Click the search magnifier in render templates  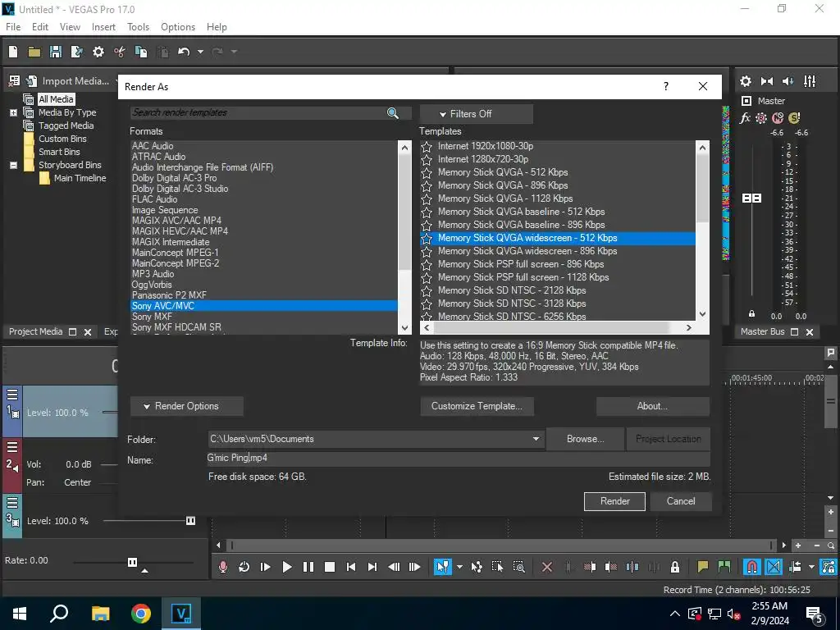[x=393, y=112]
